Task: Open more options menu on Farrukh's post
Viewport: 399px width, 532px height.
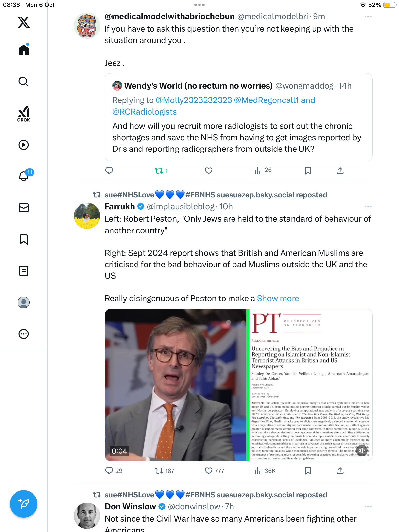Action: (368, 207)
